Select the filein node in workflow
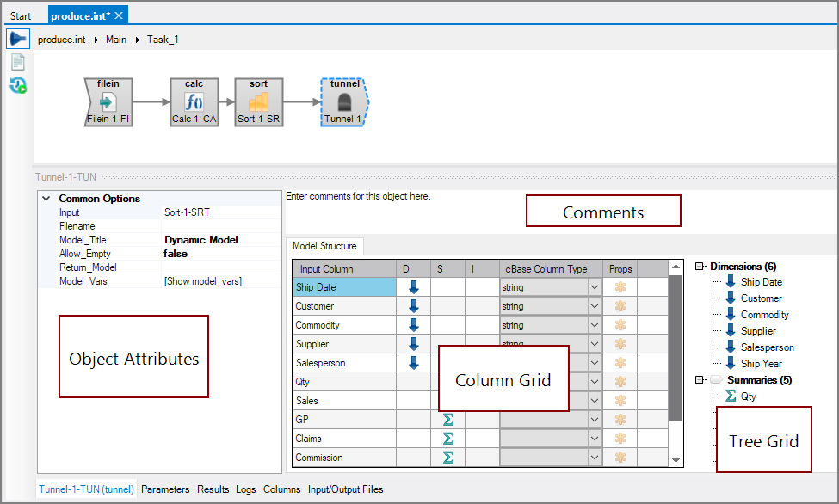839x504 pixels. click(x=108, y=102)
